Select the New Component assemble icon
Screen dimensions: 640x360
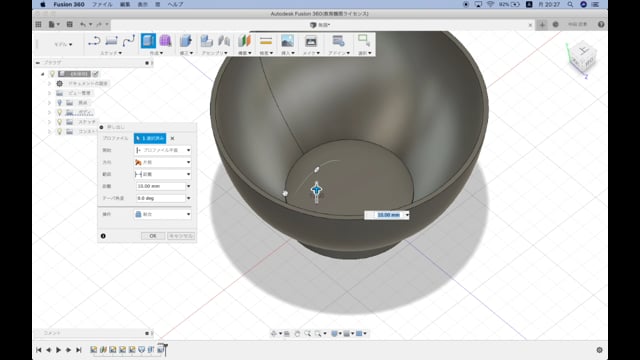[207, 41]
